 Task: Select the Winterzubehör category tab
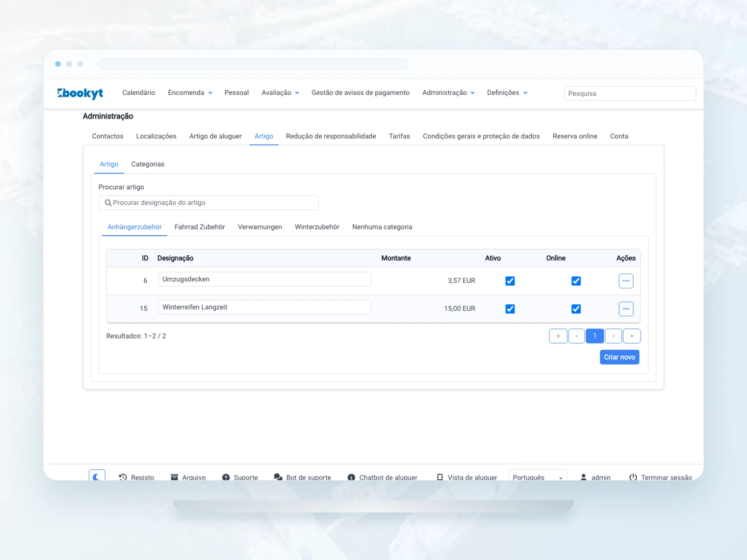pos(317,227)
